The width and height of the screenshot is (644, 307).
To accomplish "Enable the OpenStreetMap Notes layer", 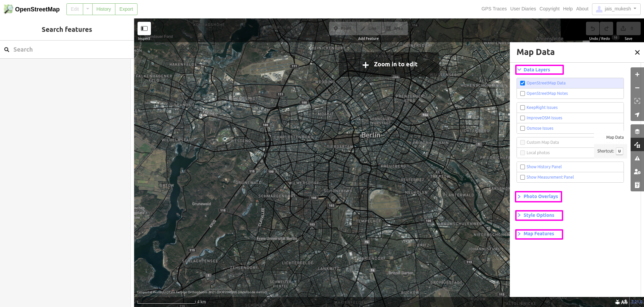I will [523, 94].
